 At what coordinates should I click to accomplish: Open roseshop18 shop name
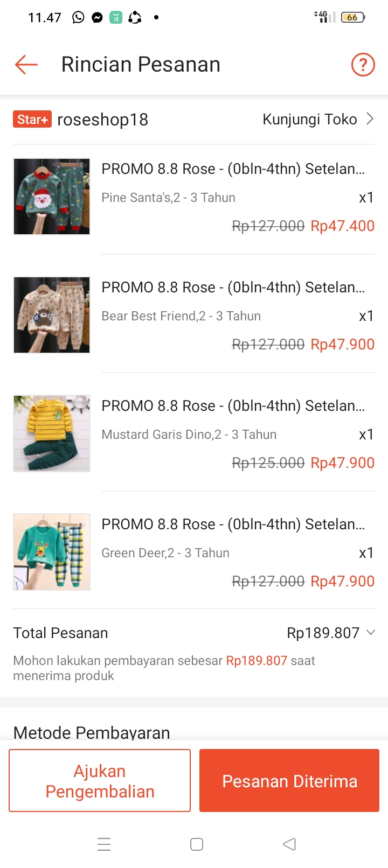(102, 120)
